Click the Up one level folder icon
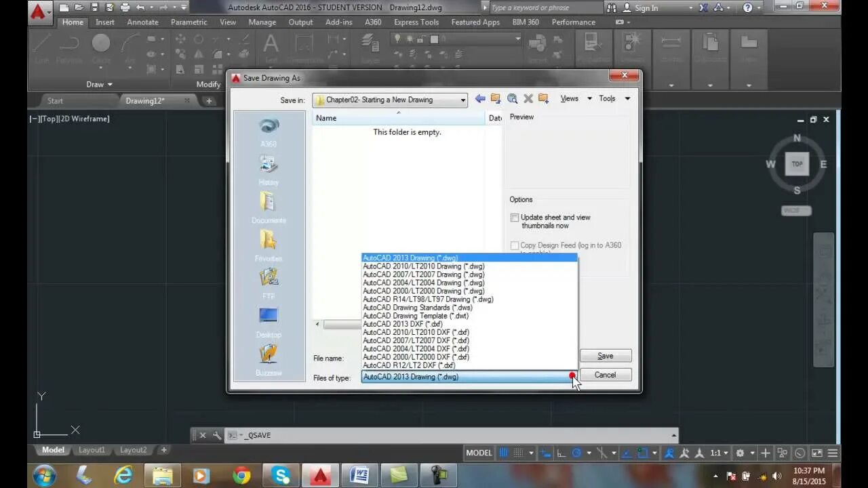 tap(496, 99)
